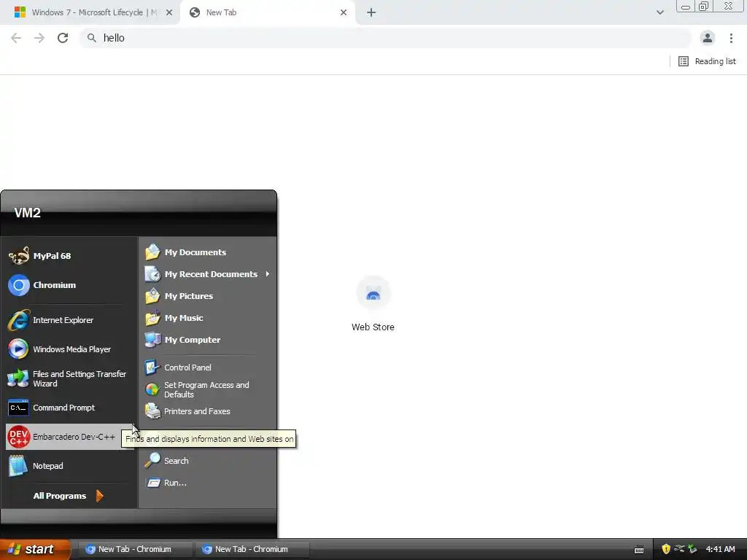
Task: Open tab search dropdown arrow
Action: pyautogui.click(x=659, y=12)
